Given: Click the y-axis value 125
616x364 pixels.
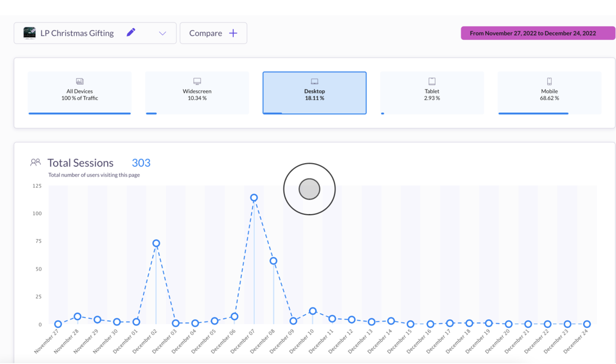Looking at the screenshot, I should [x=37, y=186].
